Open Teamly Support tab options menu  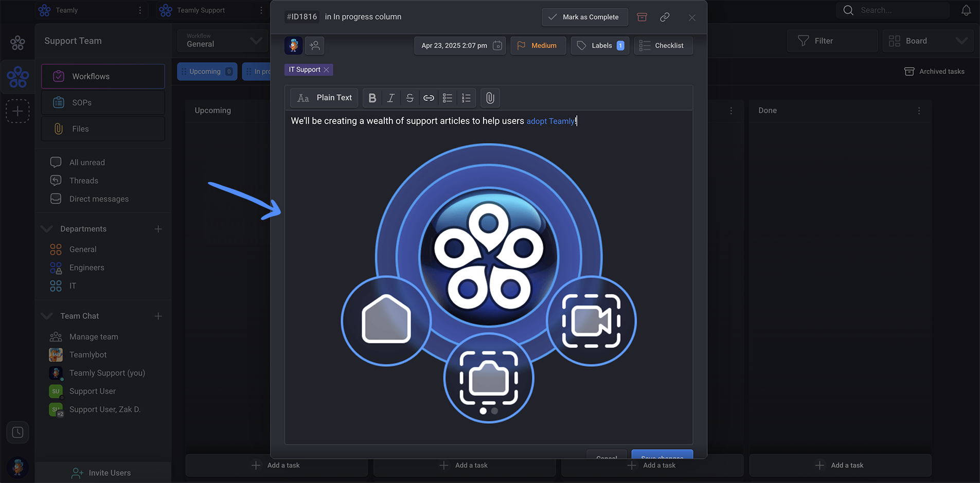tap(261, 10)
